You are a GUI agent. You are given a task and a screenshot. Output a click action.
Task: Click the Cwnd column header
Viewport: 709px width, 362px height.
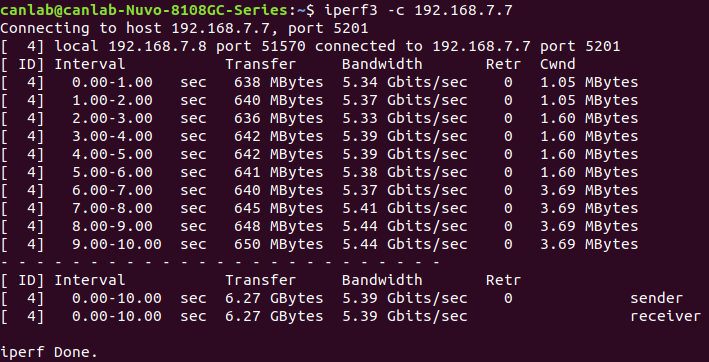click(x=558, y=64)
